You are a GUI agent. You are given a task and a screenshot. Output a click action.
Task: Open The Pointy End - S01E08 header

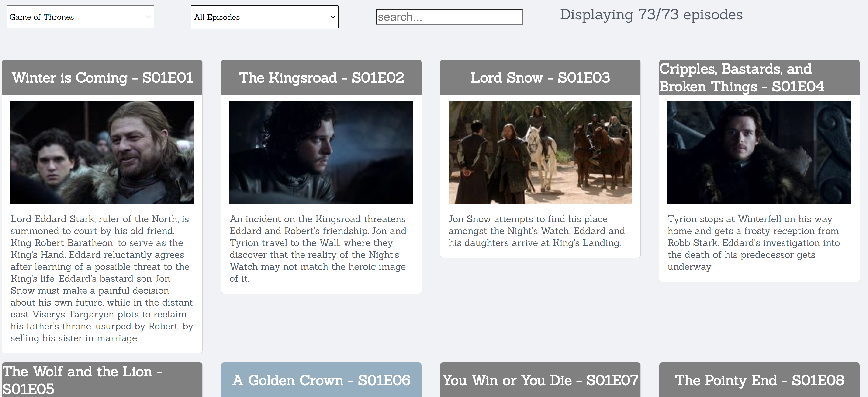pos(759,380)
